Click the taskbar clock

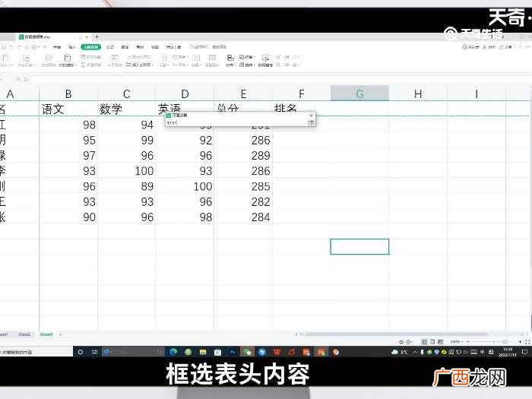(x=507, y=352)
